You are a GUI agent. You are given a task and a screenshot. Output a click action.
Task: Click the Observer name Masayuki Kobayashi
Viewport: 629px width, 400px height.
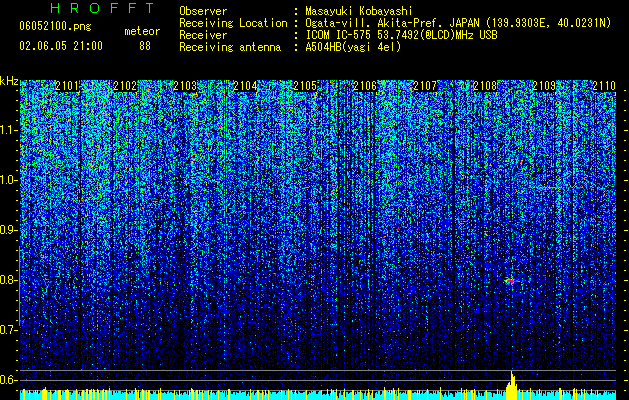(x=359, y=11)
